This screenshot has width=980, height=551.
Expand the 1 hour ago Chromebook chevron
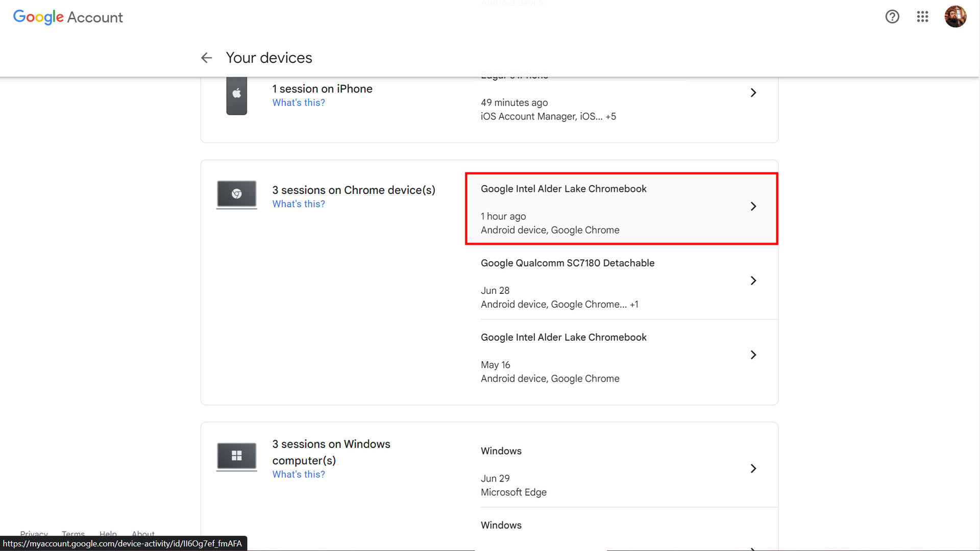[753, 206]
